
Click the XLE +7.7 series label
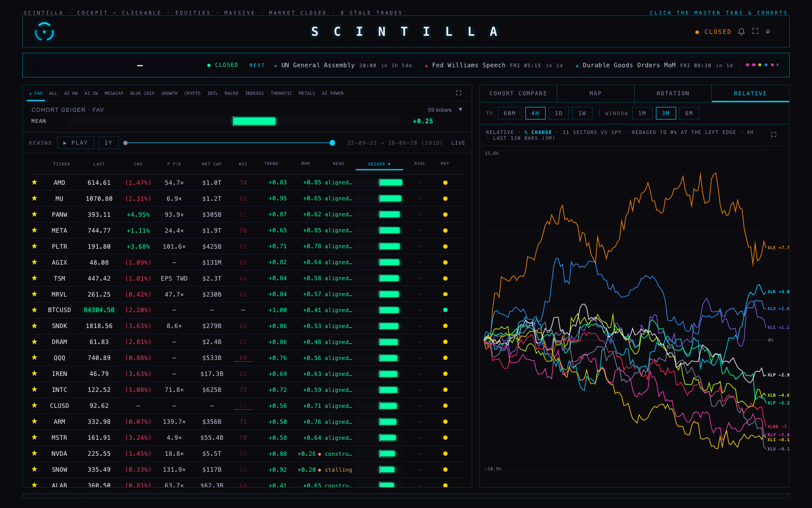tap(778, 248)
